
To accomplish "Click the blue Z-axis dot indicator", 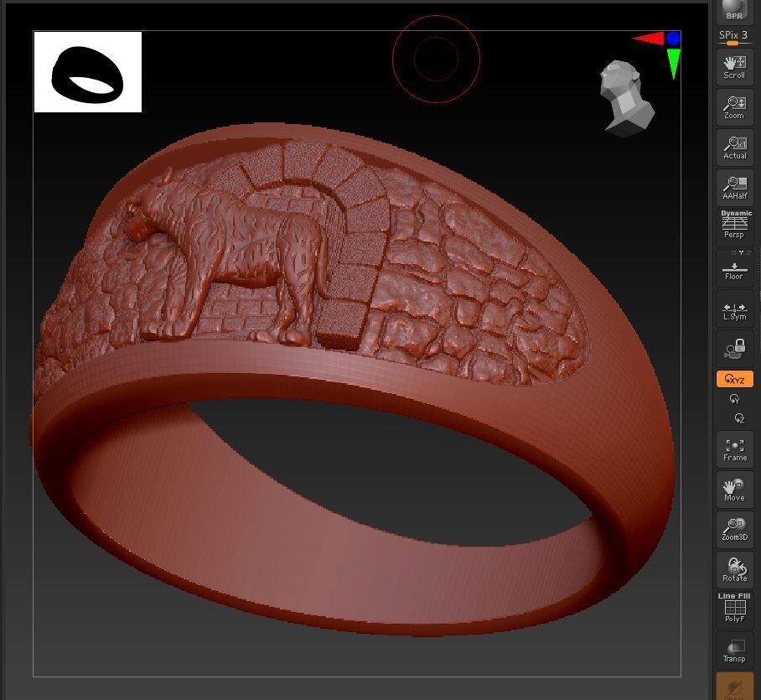I will [x=673, y=39].
